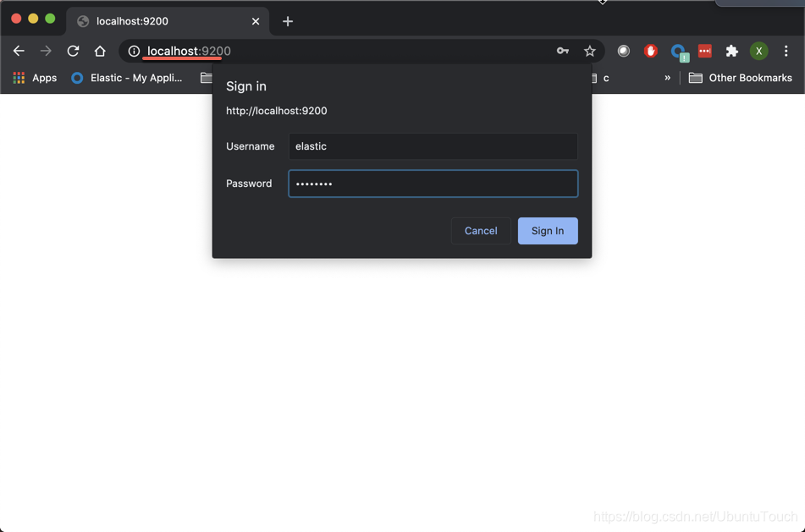Go back with the browser back arrow

pos(19,51)
